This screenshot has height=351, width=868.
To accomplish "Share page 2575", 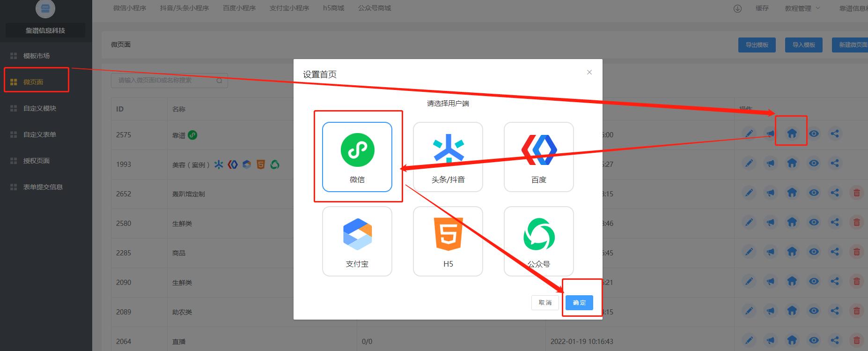I will 835,134.
